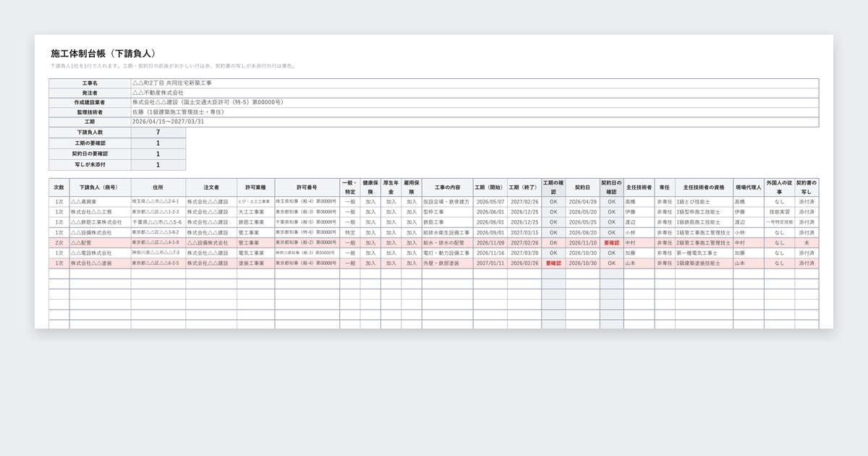Viewport: 868px width, 456px height.
Task: Click the qualification cell 1級とび技能士
Action: (704, 202)
